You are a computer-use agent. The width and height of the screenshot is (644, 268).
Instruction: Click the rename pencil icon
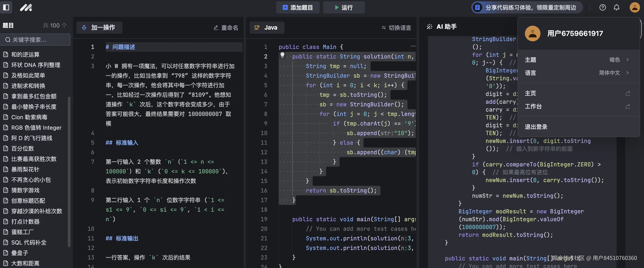click(216, 28)
